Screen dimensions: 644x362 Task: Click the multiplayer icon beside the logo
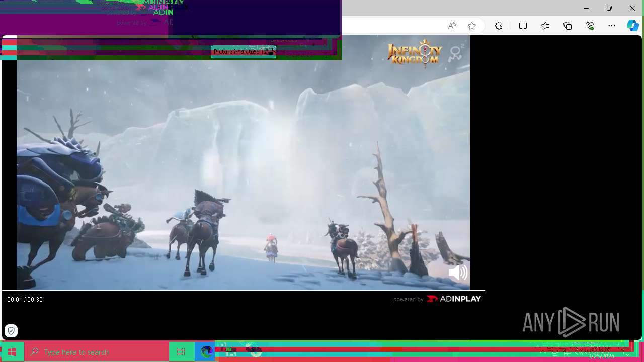(x=456, y=53)
